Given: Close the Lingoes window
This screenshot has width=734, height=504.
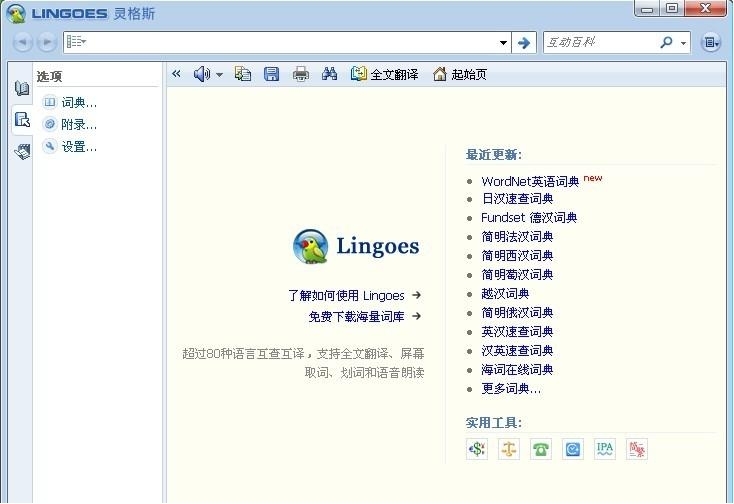Looking at the screenshot, I should [705, 8].
